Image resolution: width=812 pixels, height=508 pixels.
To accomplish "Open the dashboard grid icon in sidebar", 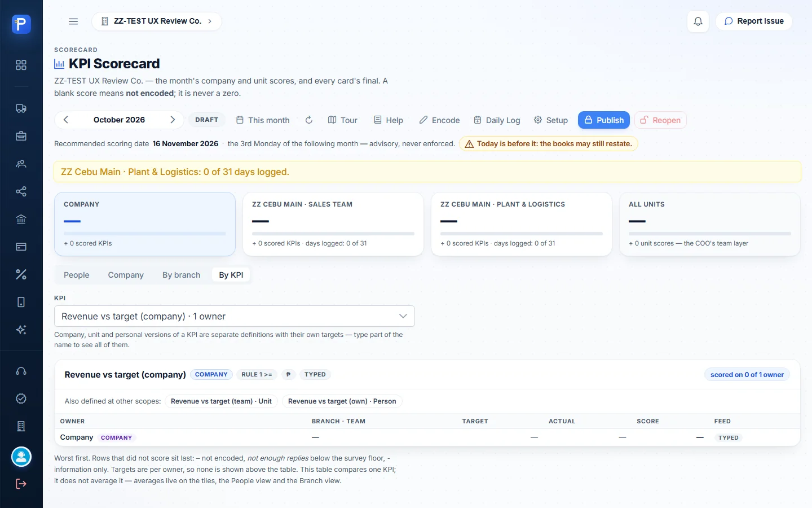I will coord(21,65).
